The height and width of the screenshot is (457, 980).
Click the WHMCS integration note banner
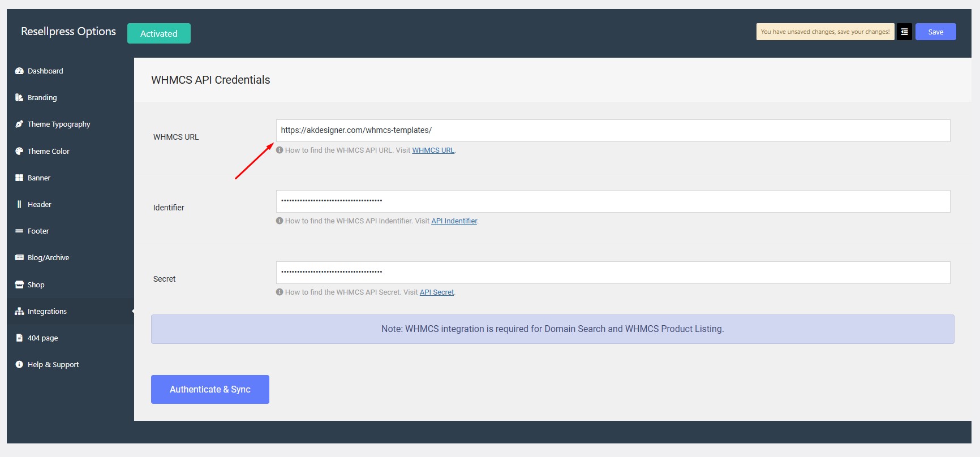click(x=553, y=329)
